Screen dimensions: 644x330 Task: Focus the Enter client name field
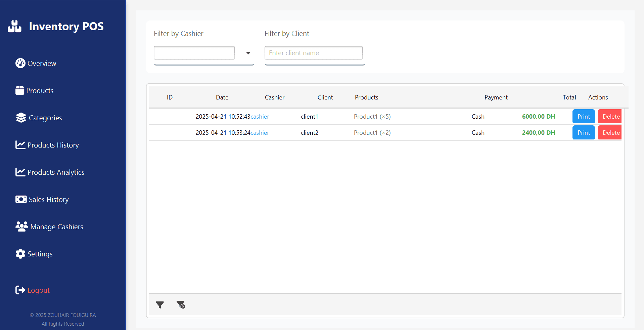click(313, 53)
